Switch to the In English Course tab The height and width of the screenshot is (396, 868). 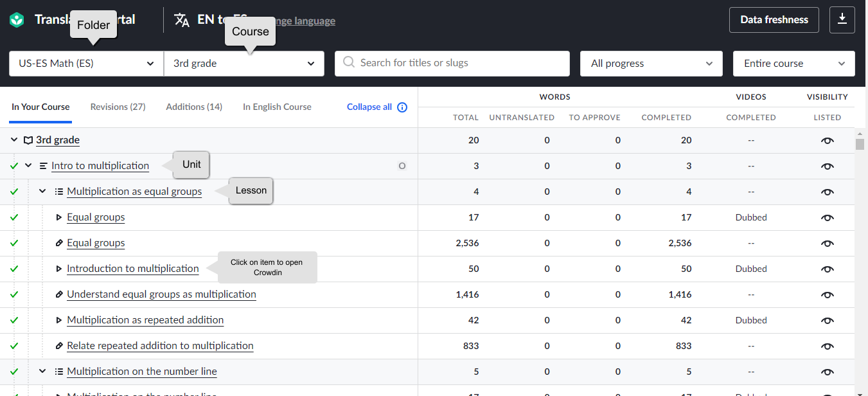(x=277, y=107)
